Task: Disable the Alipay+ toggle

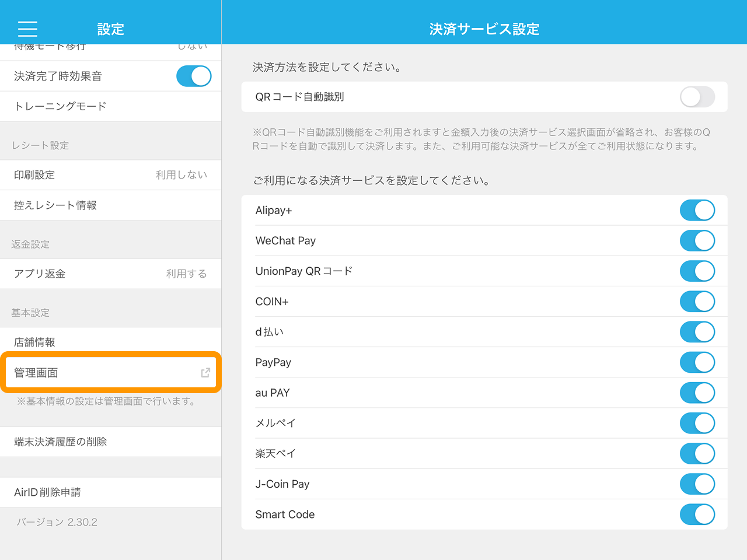Action: [x=697, y=211]
